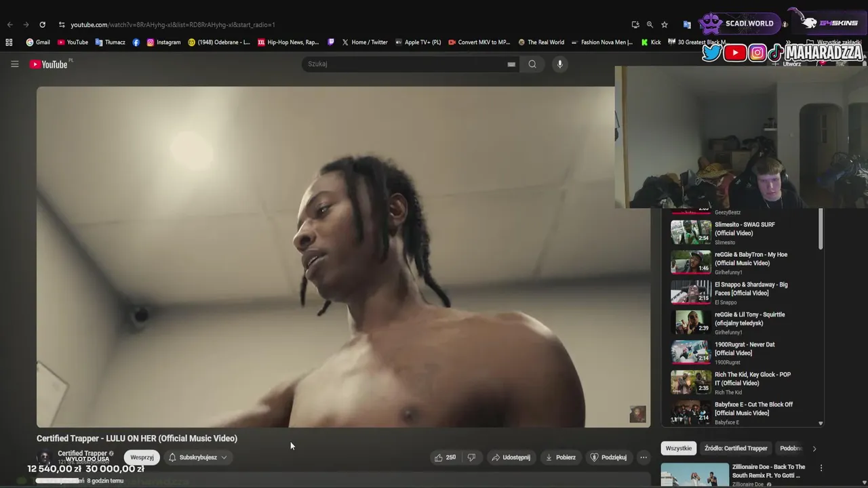
Task: Reload the page with refresh icon
Action: click(x=42, y=24)
